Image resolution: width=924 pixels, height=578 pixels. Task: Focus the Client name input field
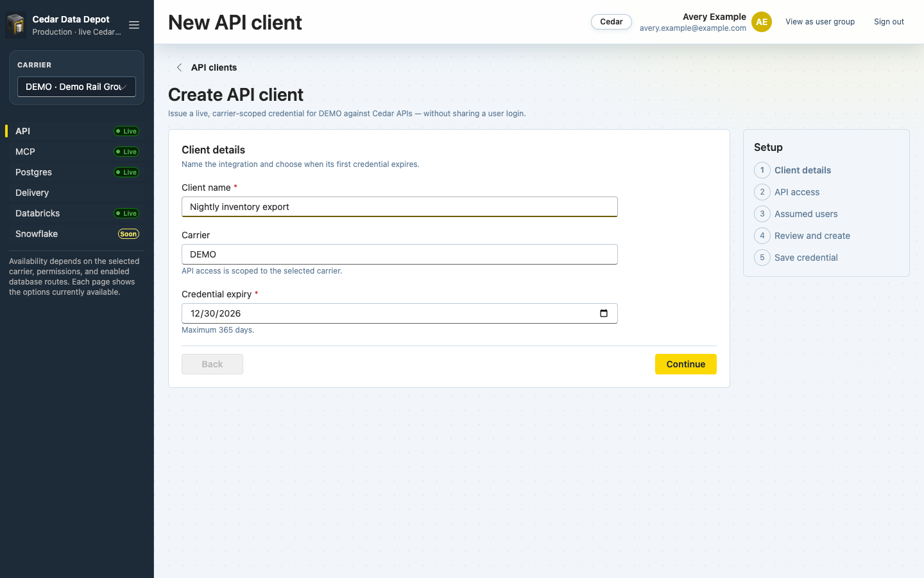400,207
